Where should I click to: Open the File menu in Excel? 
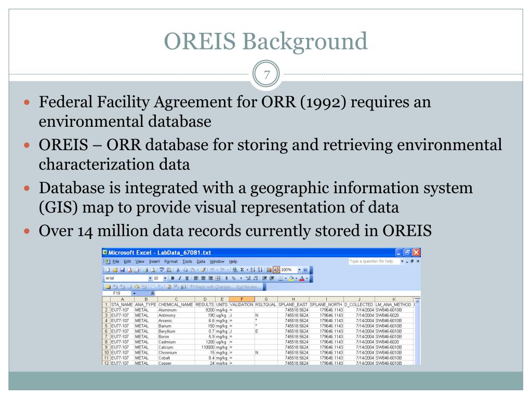point(116,262)
